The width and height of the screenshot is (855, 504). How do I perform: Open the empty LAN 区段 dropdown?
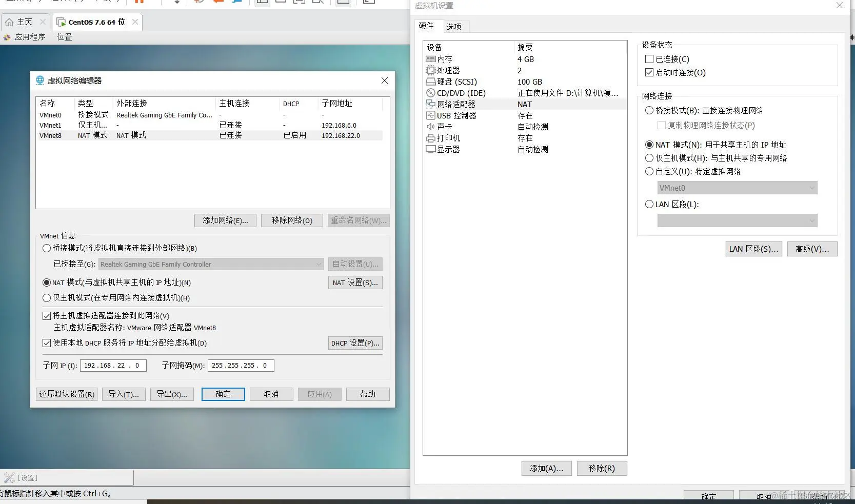tap(737, 220)
